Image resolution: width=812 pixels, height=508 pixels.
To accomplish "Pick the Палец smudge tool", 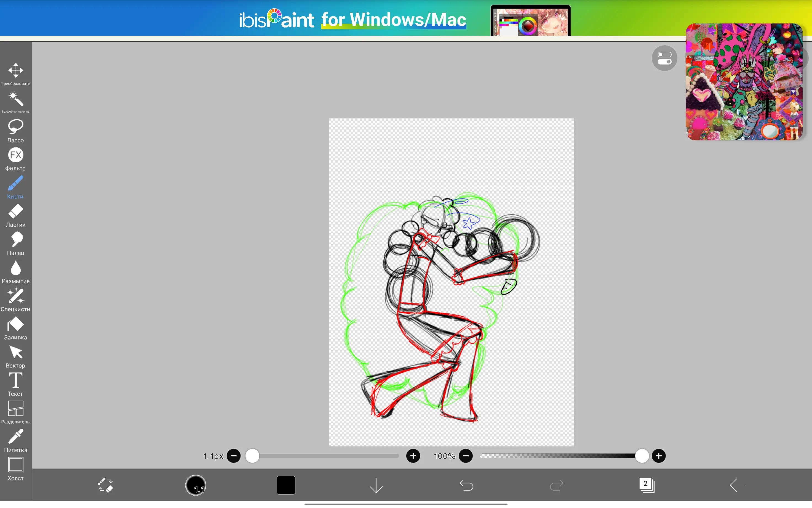I will coord(15,243).
